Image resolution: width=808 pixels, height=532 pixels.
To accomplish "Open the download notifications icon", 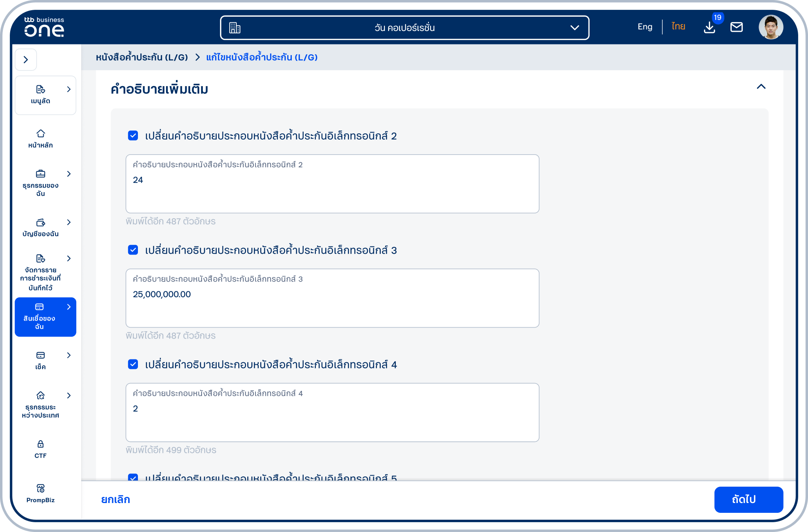I will (x=710, y=27).
